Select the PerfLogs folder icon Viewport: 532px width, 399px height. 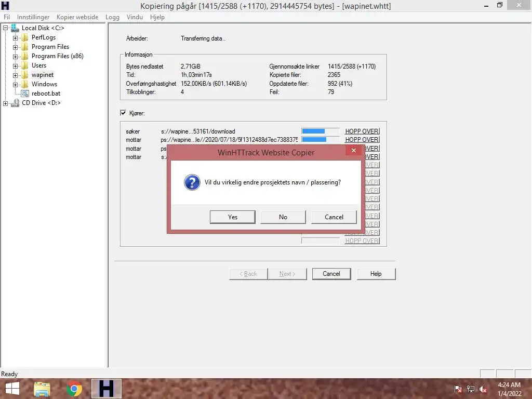click(25, 37)
